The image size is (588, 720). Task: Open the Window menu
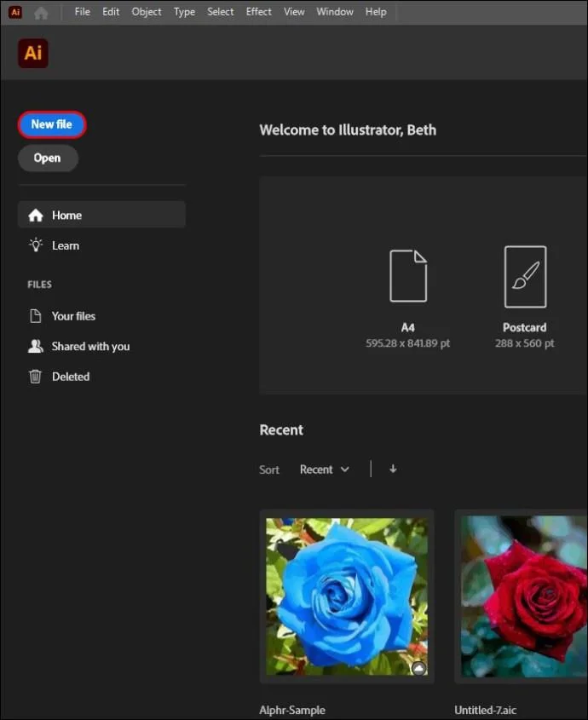coord(334,12)
